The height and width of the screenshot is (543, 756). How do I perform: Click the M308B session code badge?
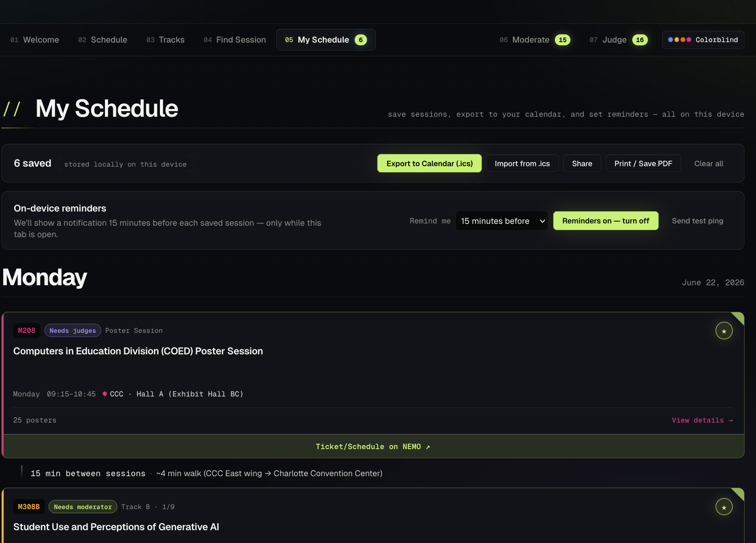[x=29, y=507]
